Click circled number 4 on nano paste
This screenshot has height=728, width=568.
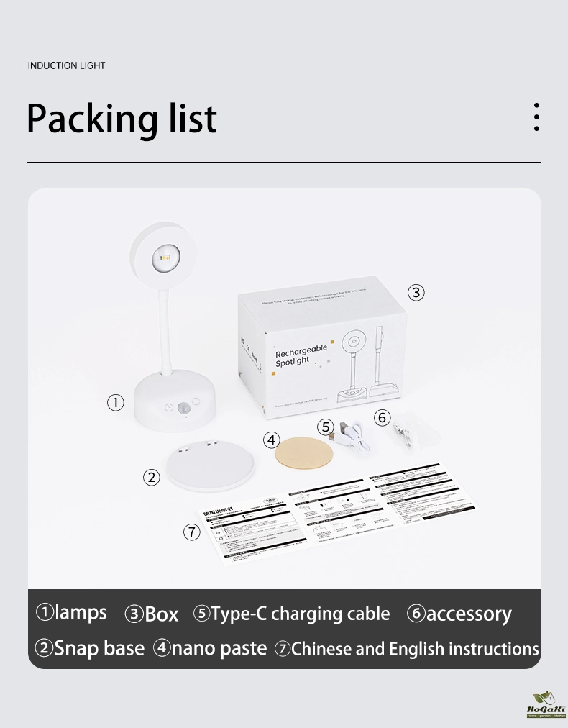[x=271, y=440]
